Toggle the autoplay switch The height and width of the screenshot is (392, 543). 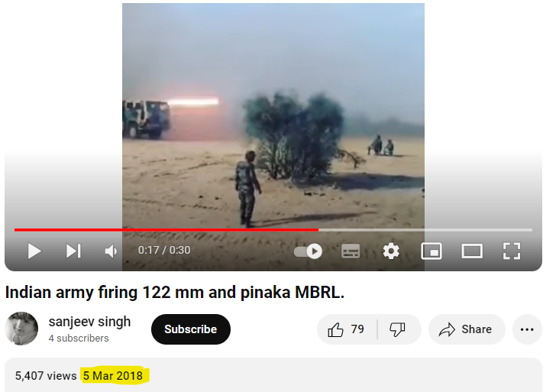(x=308, y=251)
